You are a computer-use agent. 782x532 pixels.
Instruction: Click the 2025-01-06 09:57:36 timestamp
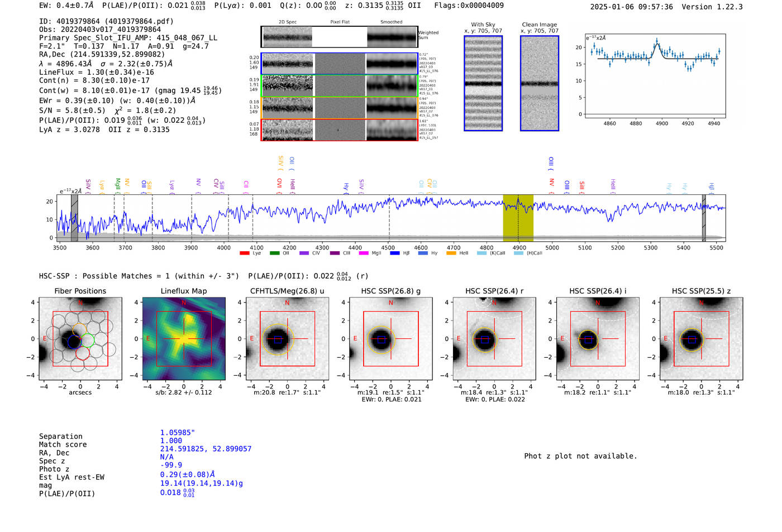click(632, 7)
